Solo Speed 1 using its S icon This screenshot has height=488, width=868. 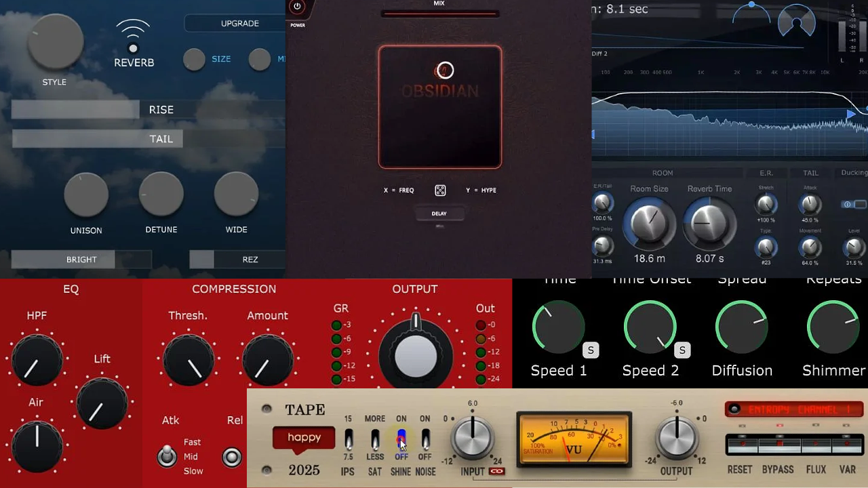590,350
